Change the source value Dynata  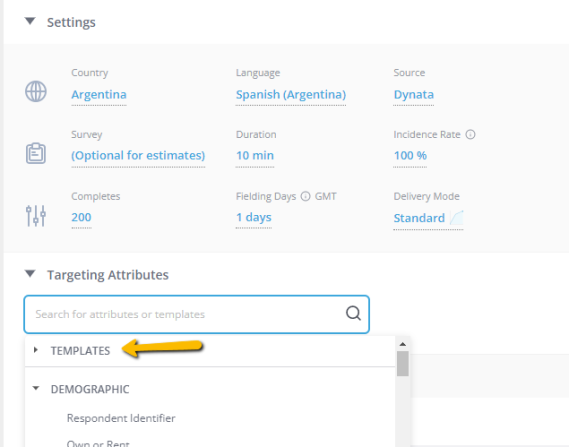(x=414, y=94)
